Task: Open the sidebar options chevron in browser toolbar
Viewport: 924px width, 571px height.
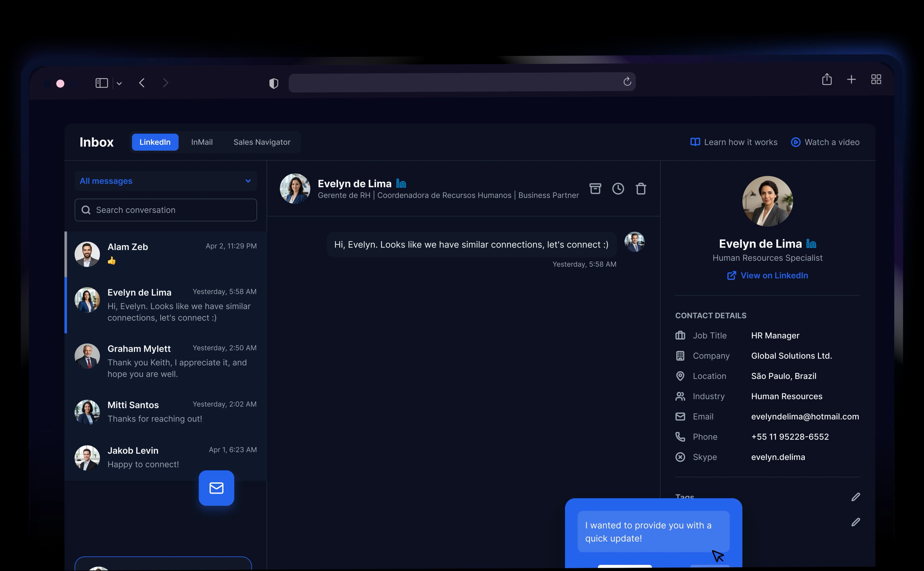Action: pos(119,83)
